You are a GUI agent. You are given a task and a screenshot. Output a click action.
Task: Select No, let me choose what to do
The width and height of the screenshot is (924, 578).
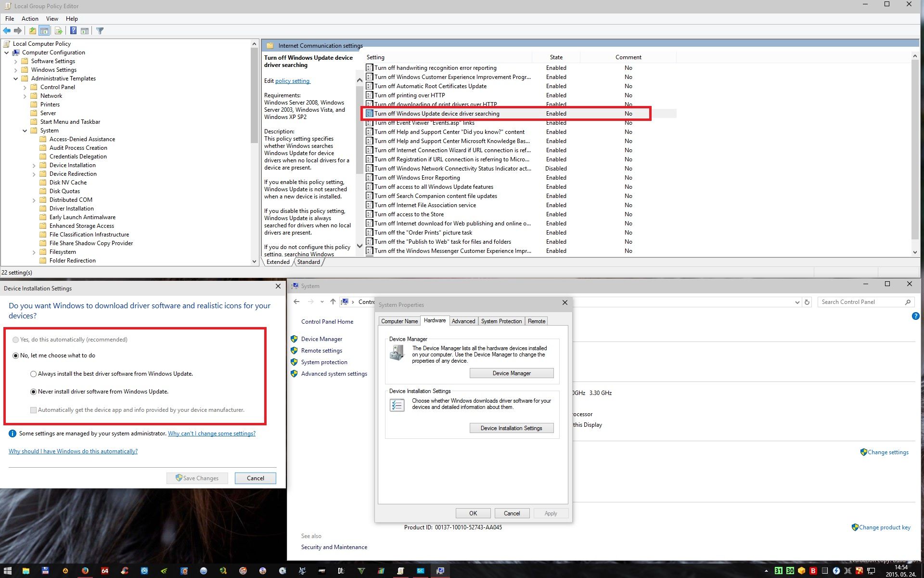(x=16, y=355)
